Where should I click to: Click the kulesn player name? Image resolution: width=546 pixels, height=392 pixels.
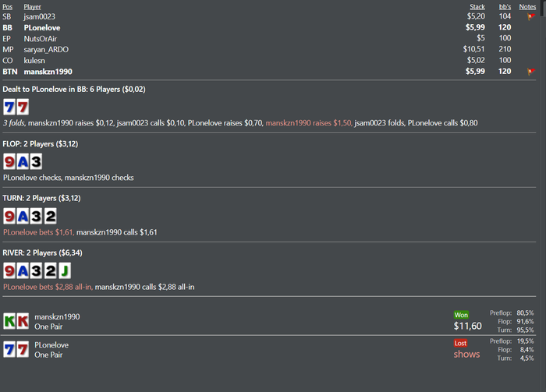34,61
